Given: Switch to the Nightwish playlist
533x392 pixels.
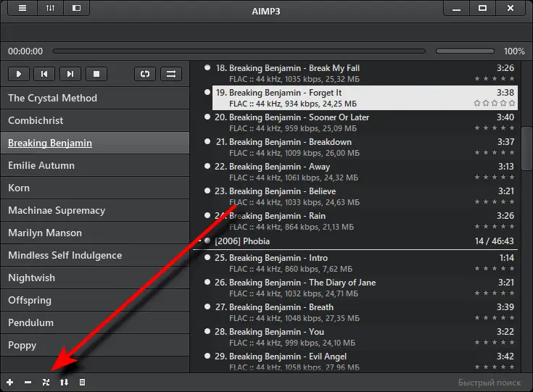Looking at the screenshot, I should (95, 278).
